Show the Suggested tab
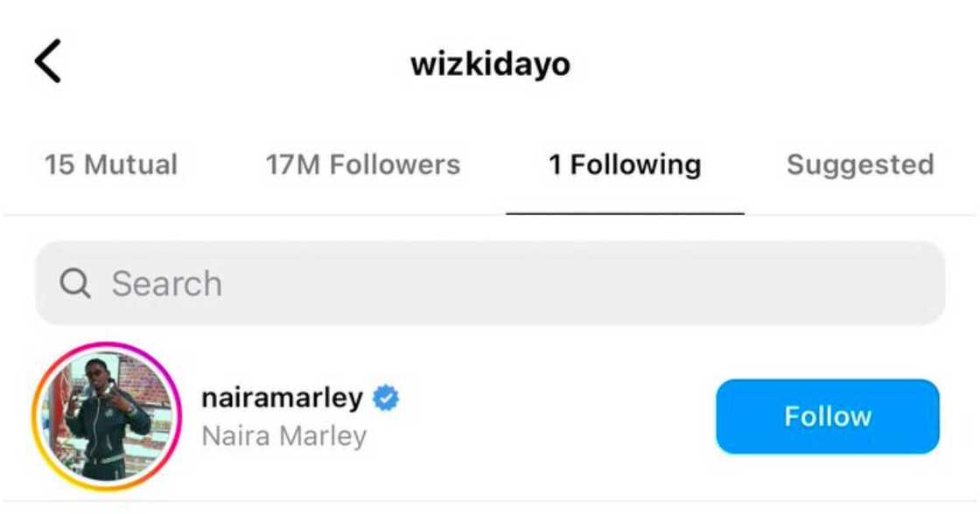The width and height of the screenshot is (980, 514). (x=860, y=165)
